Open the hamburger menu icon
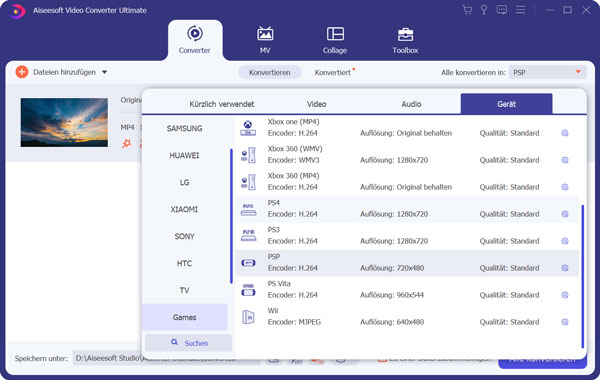600x380 pixels. point(520,10)
